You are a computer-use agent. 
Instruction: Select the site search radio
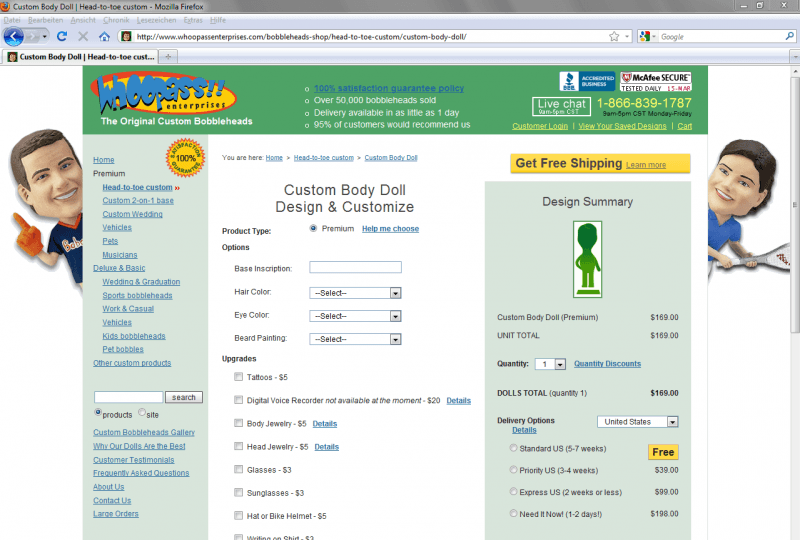tap(142, 412)
